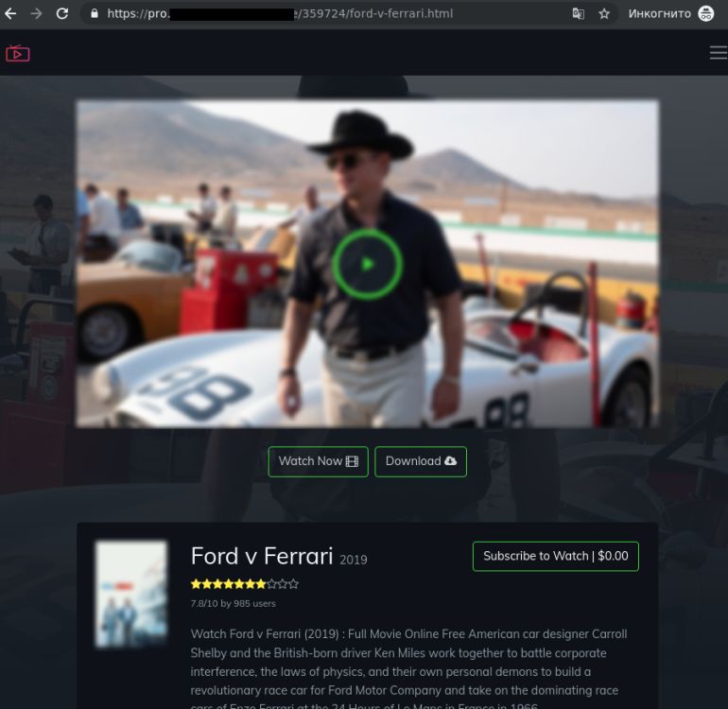The height and width of the screenshot is (709, 728).
Task: Click the yellow star rating row
Action: [x=244, y=584]
